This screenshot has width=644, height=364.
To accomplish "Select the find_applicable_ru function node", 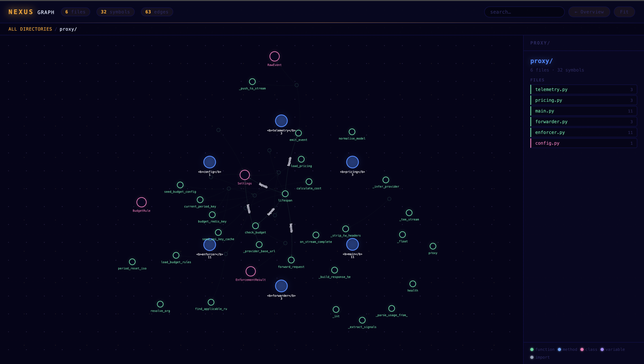I will [x=211, y=302].
